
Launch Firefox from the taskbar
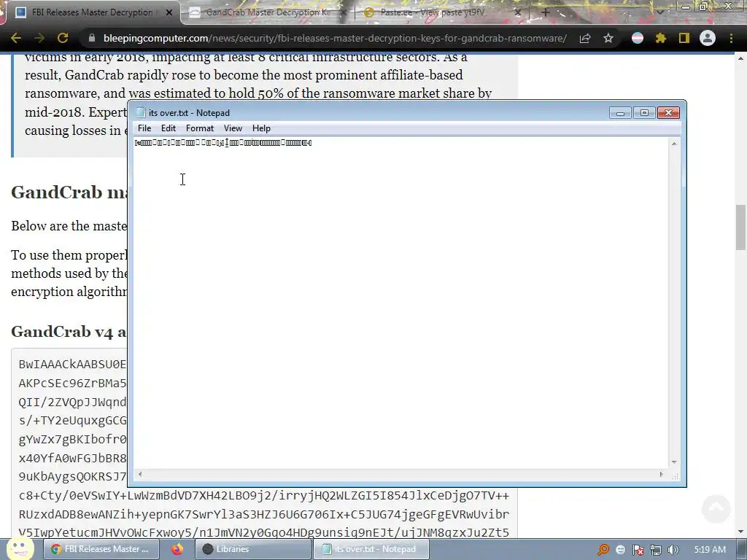pyautogui.click(x=178, y=549)
